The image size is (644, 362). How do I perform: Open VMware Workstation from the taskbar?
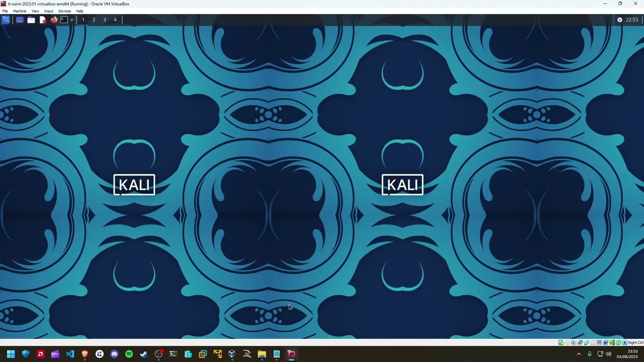click(203, 354)
